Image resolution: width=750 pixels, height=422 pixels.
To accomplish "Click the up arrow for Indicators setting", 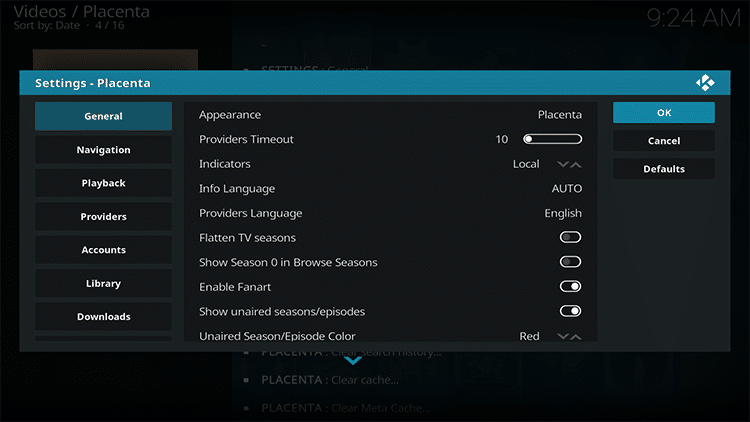I will tap(576, 164).
